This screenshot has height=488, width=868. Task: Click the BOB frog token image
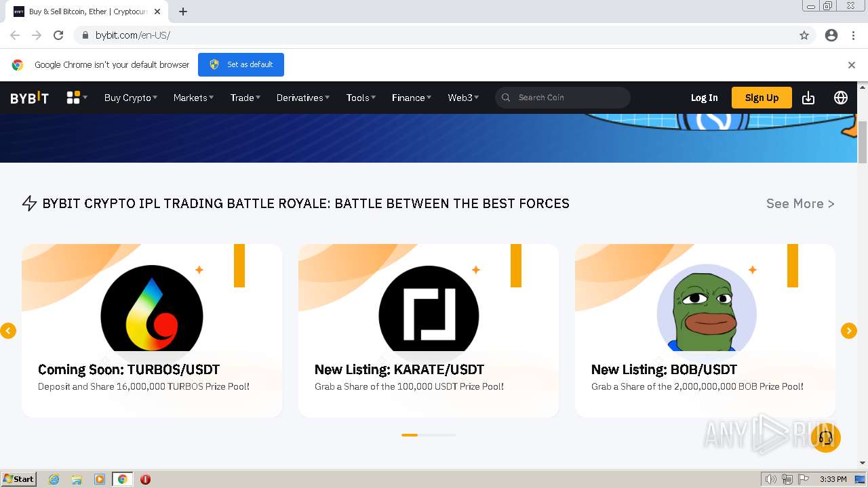point(707,308)
